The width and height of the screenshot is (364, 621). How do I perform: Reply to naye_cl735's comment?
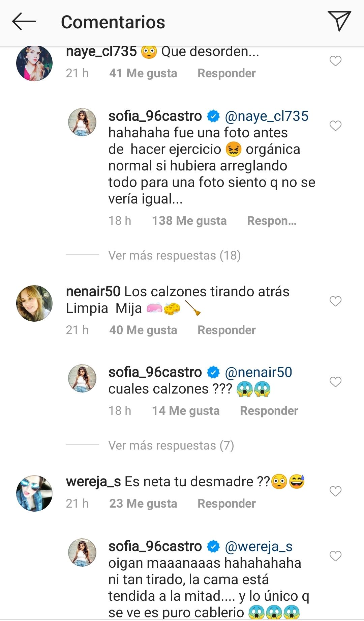tap(226, 73)
